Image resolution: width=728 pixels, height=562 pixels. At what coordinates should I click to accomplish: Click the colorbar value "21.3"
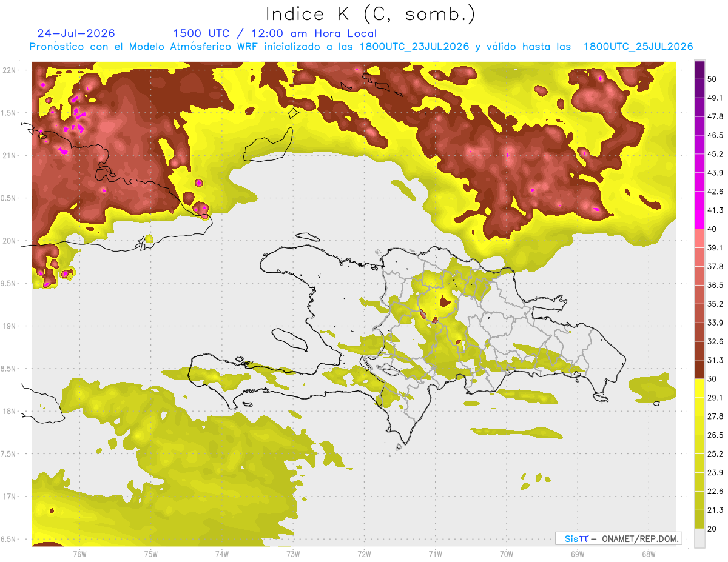[715, 510]
